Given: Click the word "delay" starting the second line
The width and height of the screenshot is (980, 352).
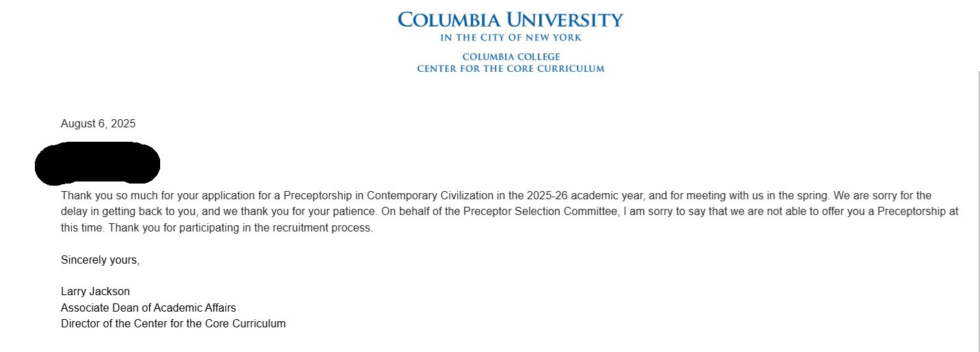Looking at the screenshot, I should click(x=74, y=212).
